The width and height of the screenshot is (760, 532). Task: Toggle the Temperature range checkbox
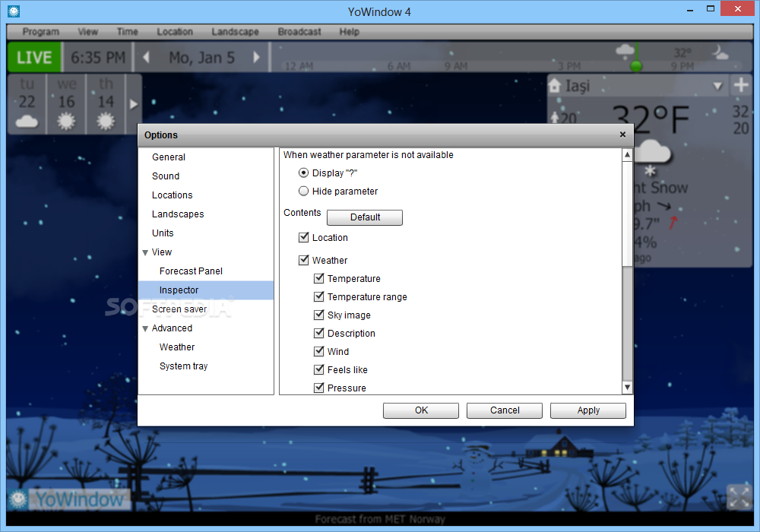point(319,296)
